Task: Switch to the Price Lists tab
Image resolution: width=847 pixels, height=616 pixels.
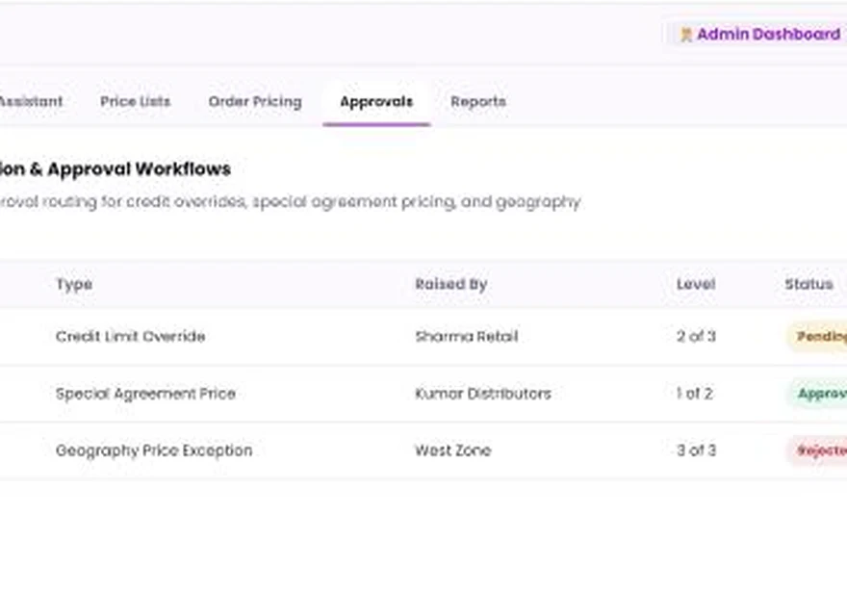Action: 135,102
